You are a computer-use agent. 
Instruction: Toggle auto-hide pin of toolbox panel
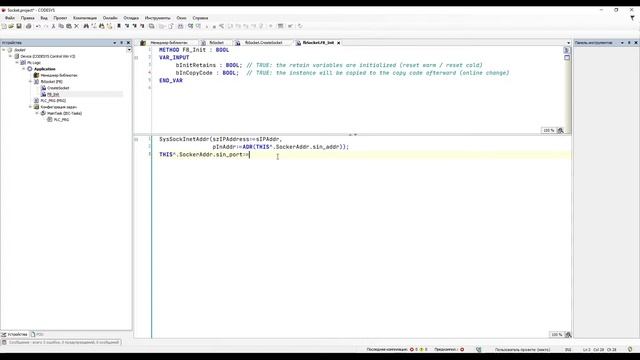[x=629, y=43]
